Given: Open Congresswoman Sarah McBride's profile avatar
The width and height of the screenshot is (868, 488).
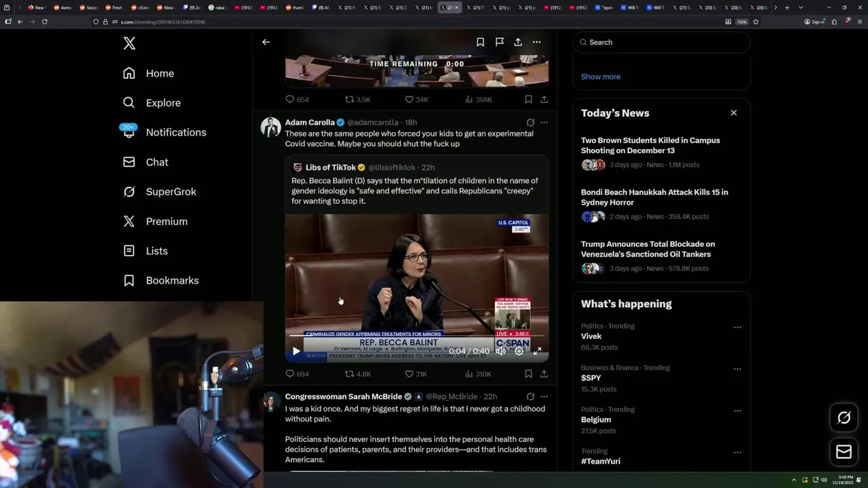Looking at the screenshot, I should click(271, 401).
